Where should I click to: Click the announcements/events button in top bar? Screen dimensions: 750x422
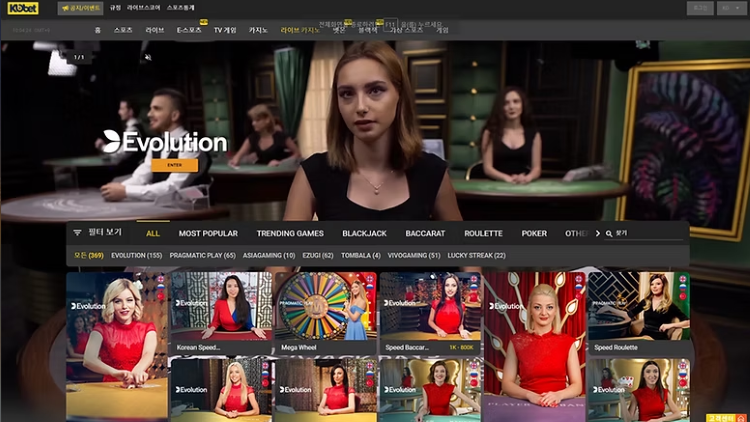pyautogui.click(x=80, y=8)
